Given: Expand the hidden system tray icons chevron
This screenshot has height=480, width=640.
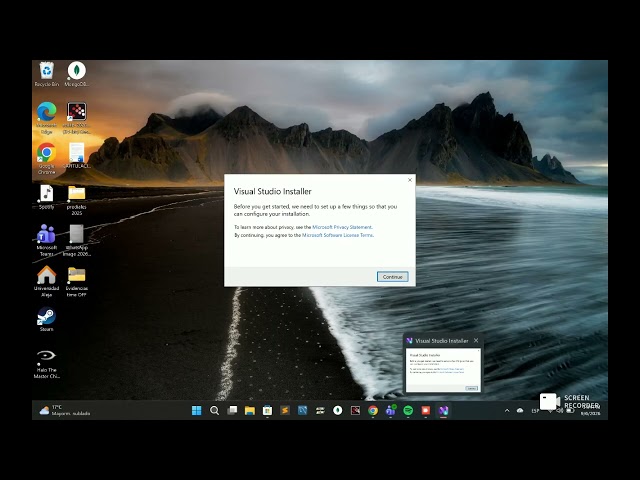Looking at the screenshot, I should 507,411.
